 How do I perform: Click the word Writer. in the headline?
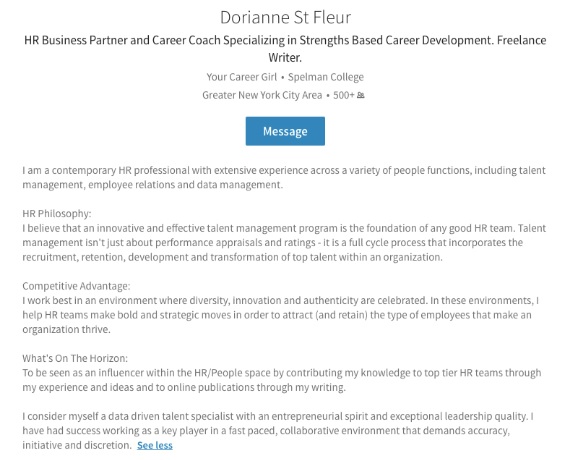pyautogui.click(x=285, y=58)
